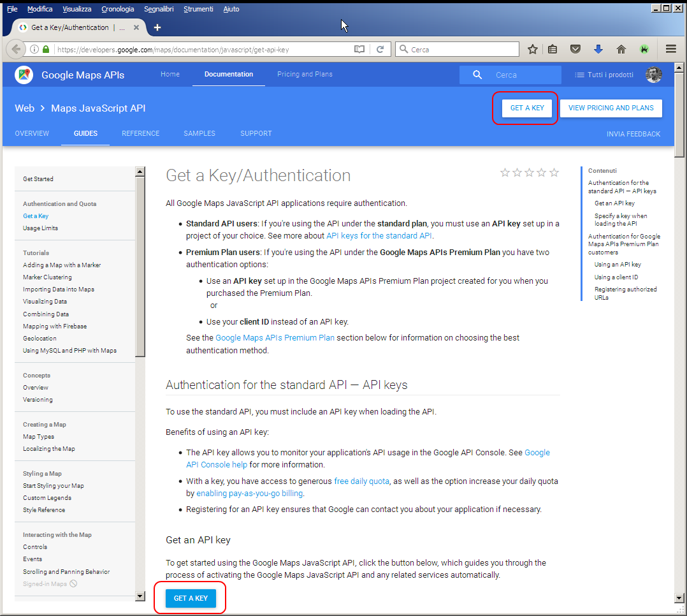Open 'enabling pay-as-you-go billing' link
This screenshot has height=616, width=687.
point(249,493)
